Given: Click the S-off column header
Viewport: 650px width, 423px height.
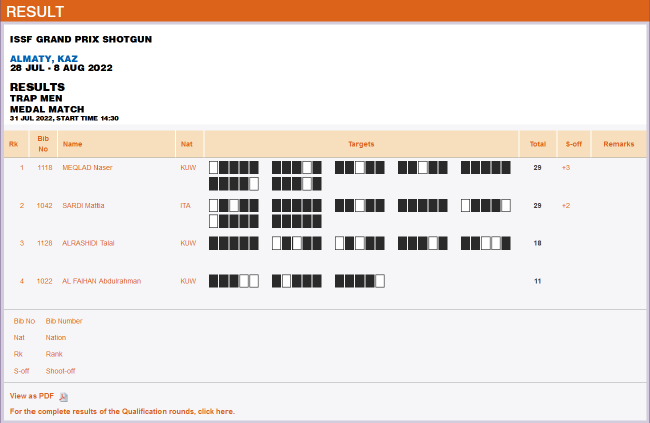Looking at the screenshot, I should tap(574, 144).
